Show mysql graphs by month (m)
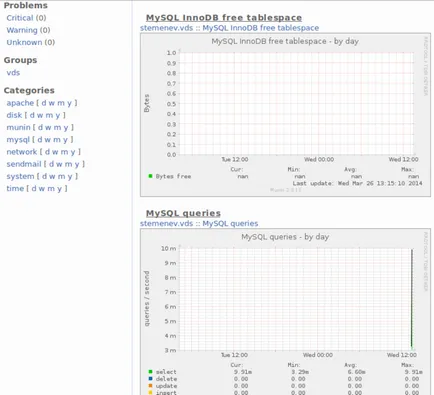Screen dimensions: 434x395 (x=57, y=140)
